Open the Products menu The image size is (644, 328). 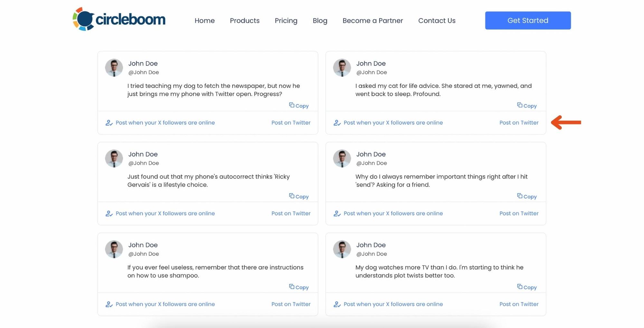click(x=245, y=20)
